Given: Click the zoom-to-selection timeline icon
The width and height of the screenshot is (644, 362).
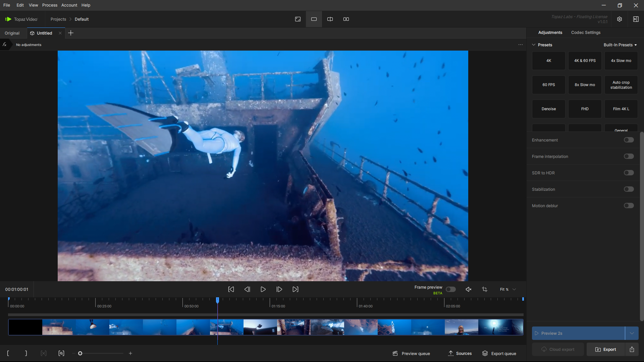Looking at the screenshot, I should click(61, 353).
